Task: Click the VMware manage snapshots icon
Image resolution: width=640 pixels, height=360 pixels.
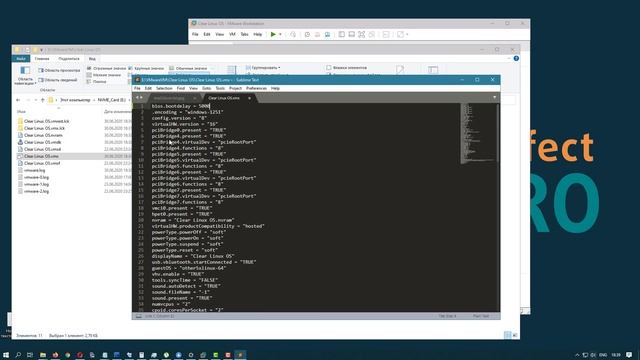Action: (327, 34)
